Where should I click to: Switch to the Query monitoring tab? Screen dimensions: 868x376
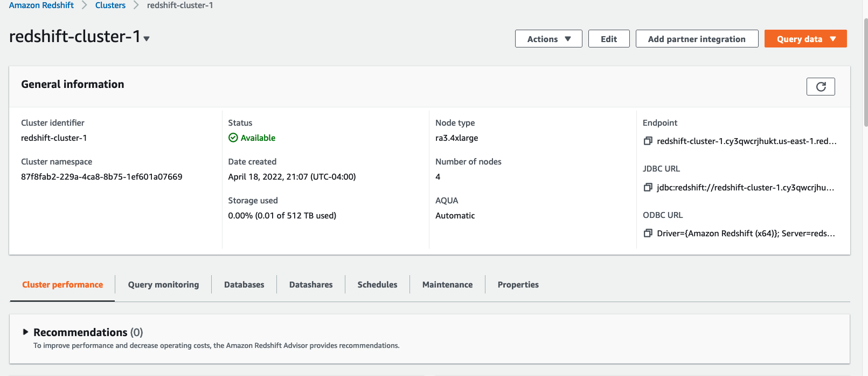tap(163, 284)
